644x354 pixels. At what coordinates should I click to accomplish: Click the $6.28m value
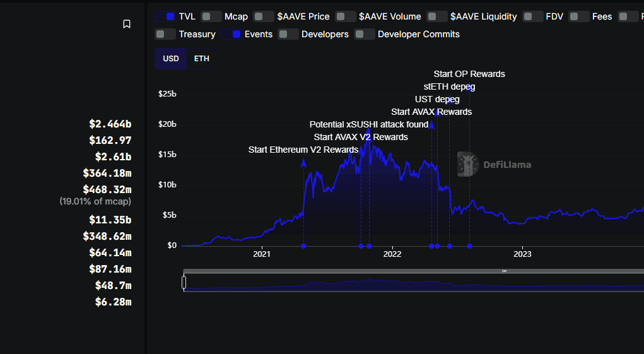pos(113,302)
